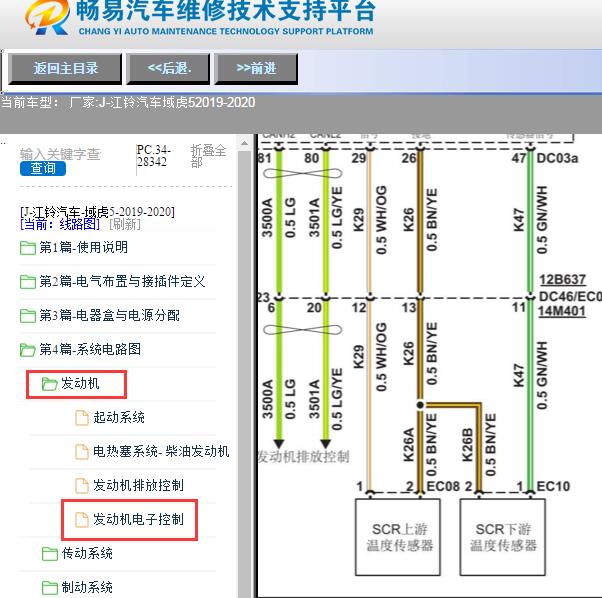
Task: Click the 发动机 folder icon
Action: 50,383
